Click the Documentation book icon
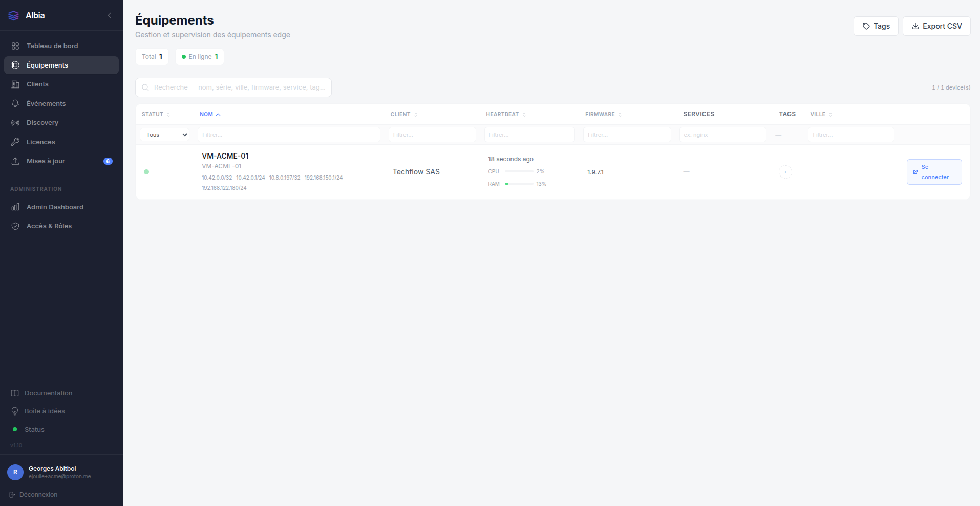The width and height of the screenshot is (980, 506). [x=15, y=393]
